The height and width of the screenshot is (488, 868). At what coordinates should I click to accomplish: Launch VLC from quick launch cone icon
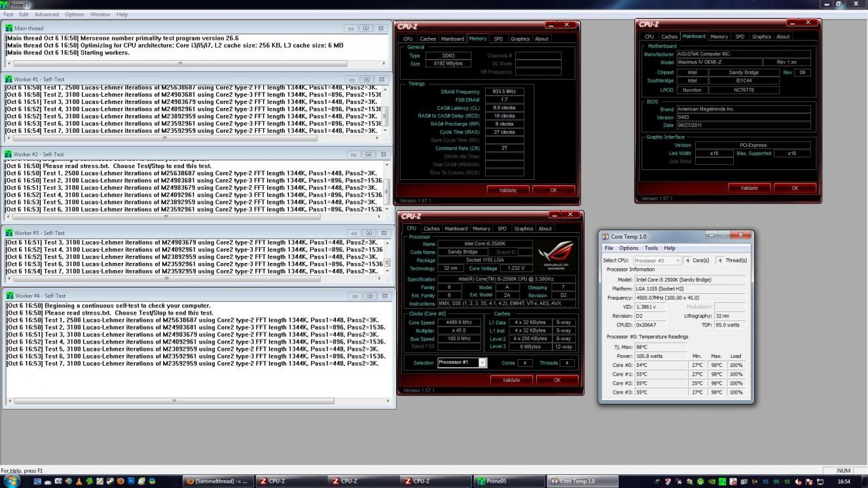click(x=79, y=481)
